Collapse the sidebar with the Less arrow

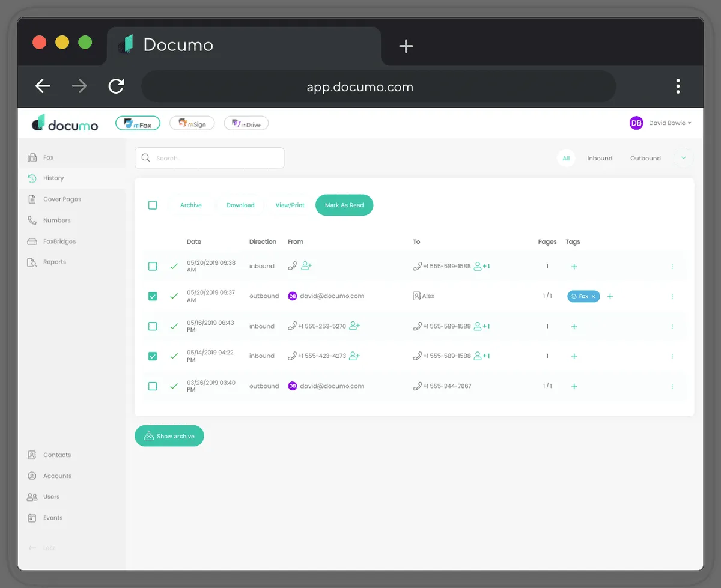(x=41, y=548)
